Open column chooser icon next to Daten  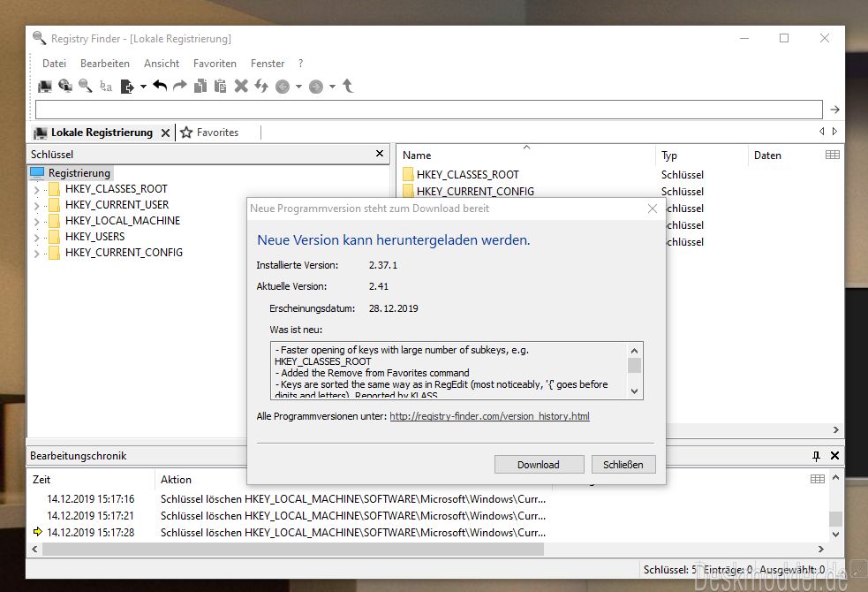pyautogui.click(x=833, y=155)
